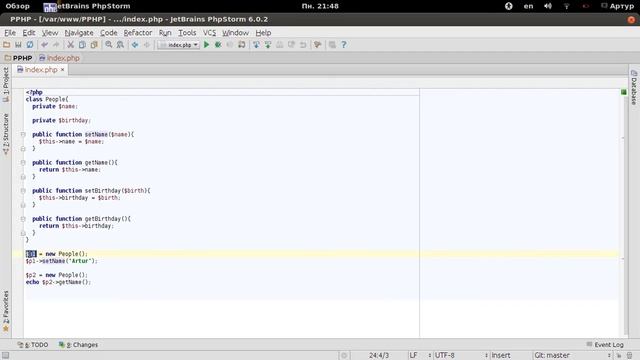Collapse the setBirthday function fold marker
This screenshot has height=360, width=640.
point(23,191)
